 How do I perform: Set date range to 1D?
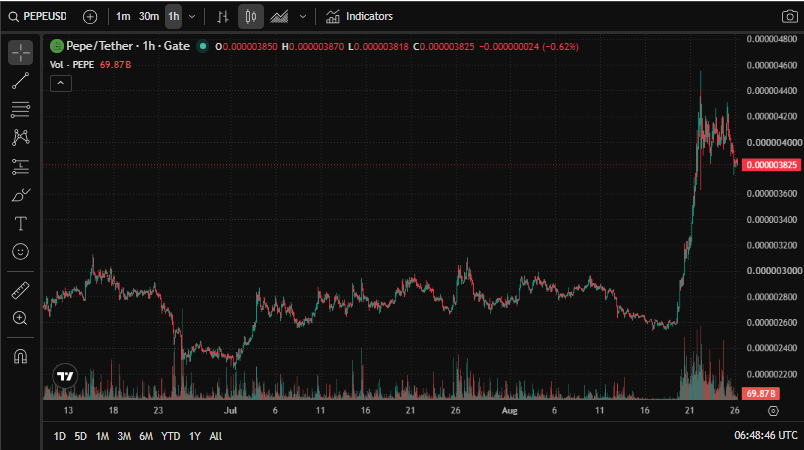(x=59, y=436)
